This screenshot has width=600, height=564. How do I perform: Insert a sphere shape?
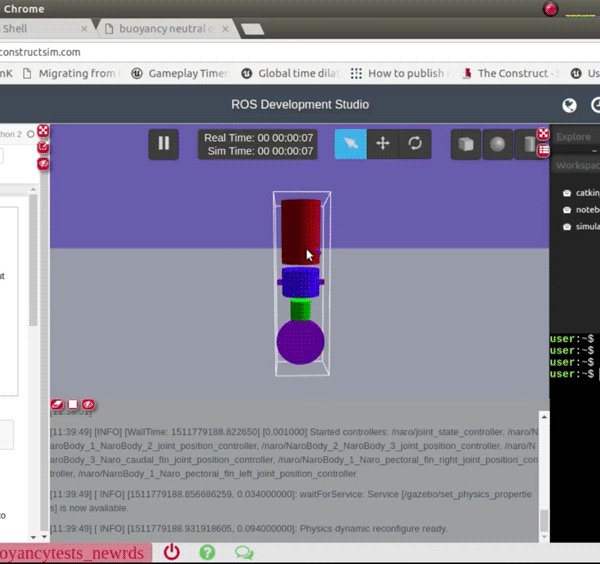(497, 144)
